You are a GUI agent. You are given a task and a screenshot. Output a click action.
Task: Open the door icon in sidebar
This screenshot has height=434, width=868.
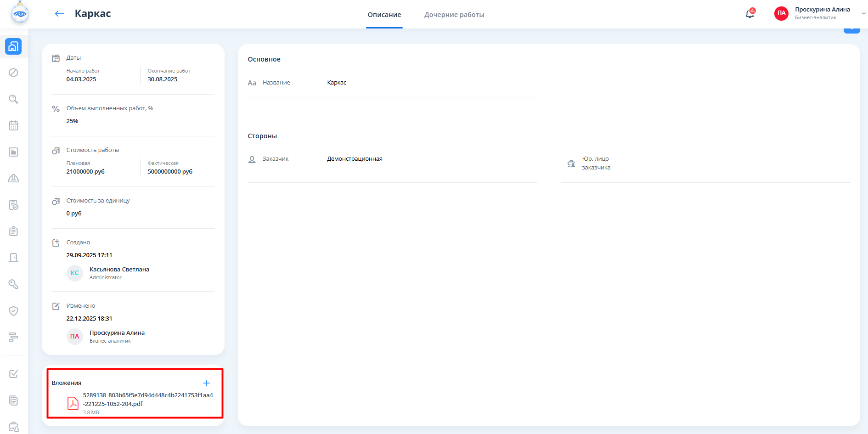pos(13,258)
